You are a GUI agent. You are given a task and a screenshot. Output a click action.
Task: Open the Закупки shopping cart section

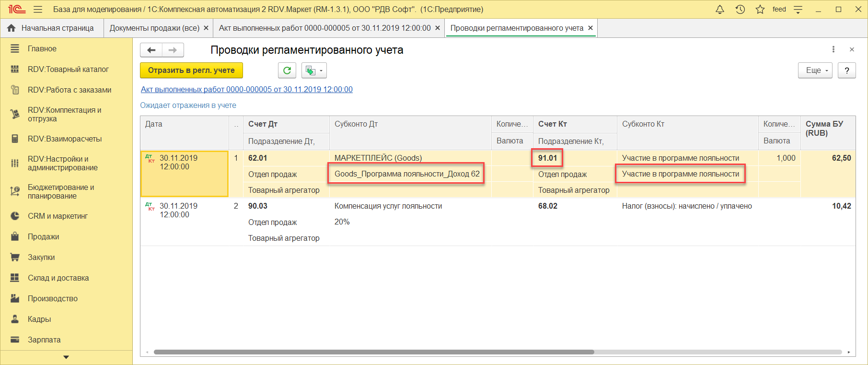click(x=41, y=258)
